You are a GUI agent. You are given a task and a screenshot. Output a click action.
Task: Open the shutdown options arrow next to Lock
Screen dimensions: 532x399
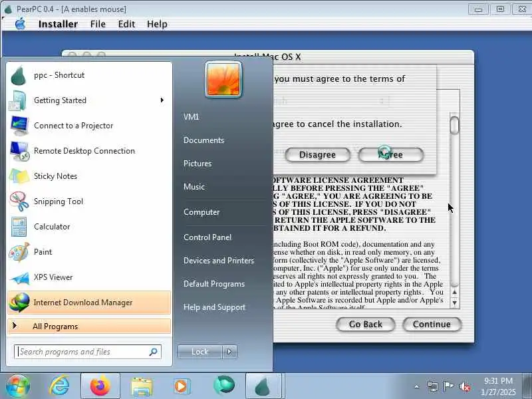pos(229,352)
